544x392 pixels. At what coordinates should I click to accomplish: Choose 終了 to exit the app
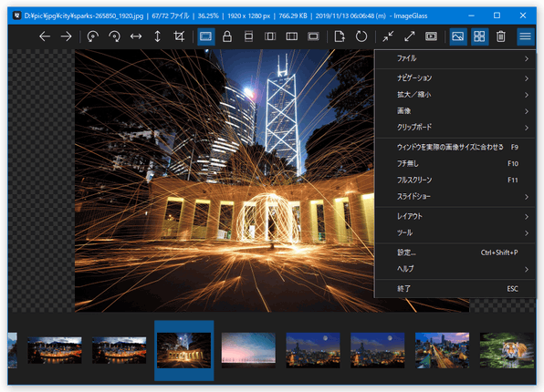(455, 289)
